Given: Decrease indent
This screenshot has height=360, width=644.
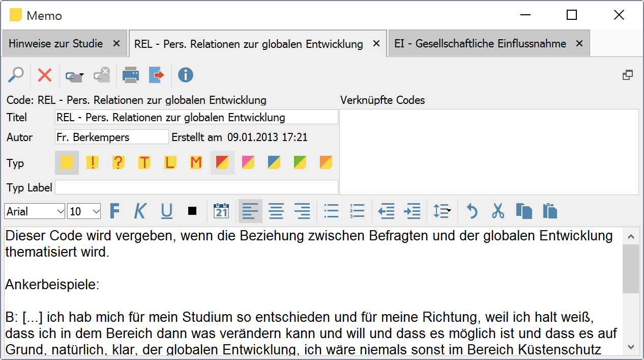Looking at the screenshot, I should click(x=386, y=211).
